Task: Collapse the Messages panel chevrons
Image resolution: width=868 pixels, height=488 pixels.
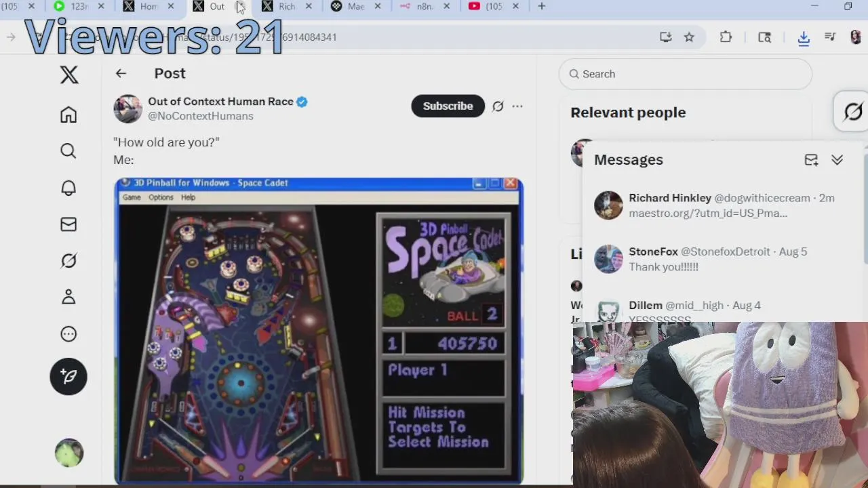Action: [837, 160]
